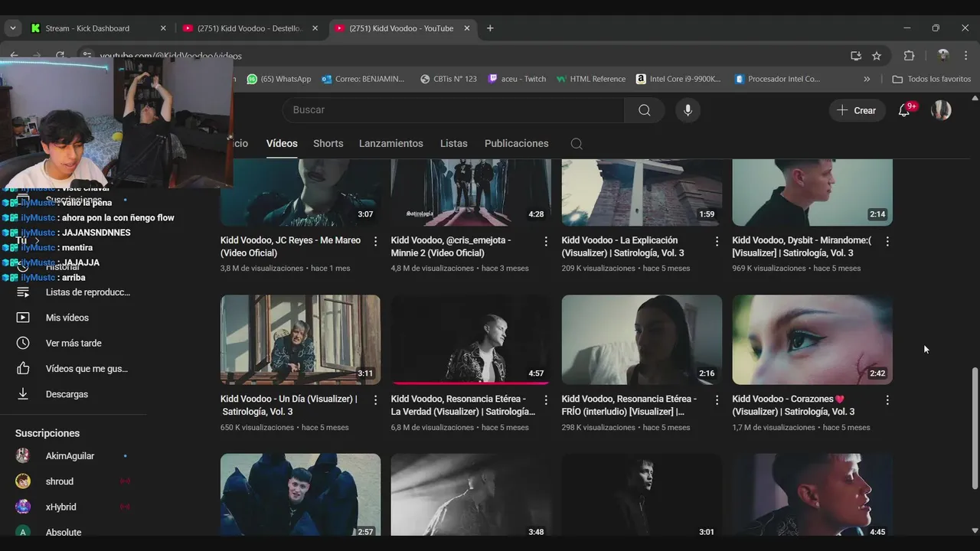980x551 pixels.
Task: Click the search magnifier button
Action: pos(645,110)
